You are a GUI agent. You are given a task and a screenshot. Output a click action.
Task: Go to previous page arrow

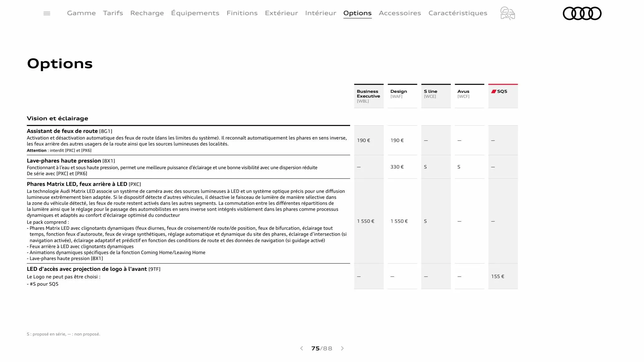(301, 348)
